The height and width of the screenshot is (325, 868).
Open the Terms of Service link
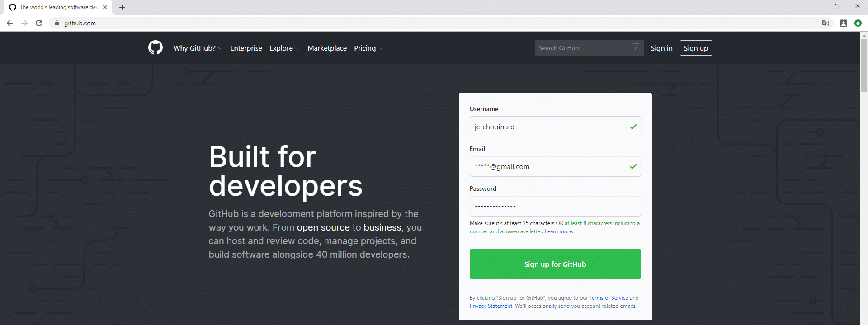click(609, 298)
